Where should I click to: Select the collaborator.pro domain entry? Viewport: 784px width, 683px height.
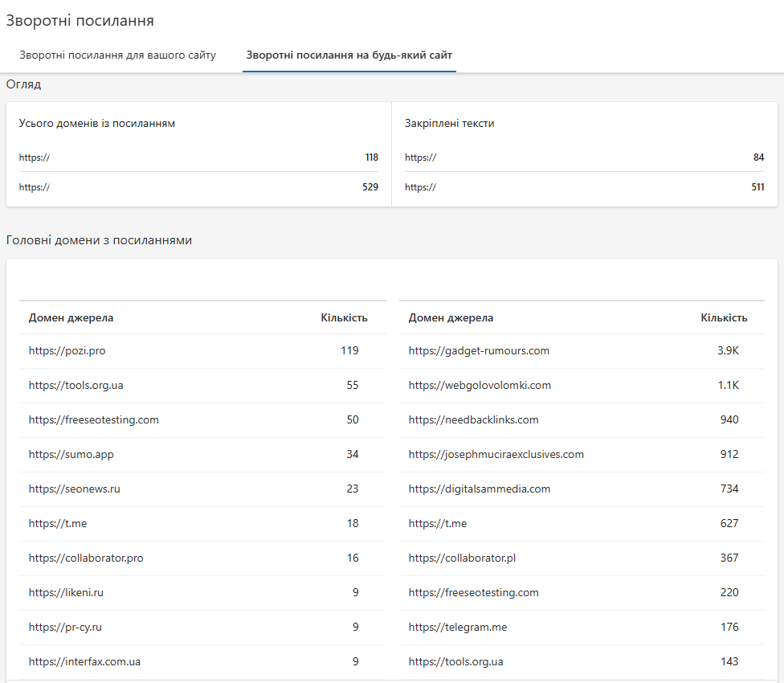[x=86, y=558]
